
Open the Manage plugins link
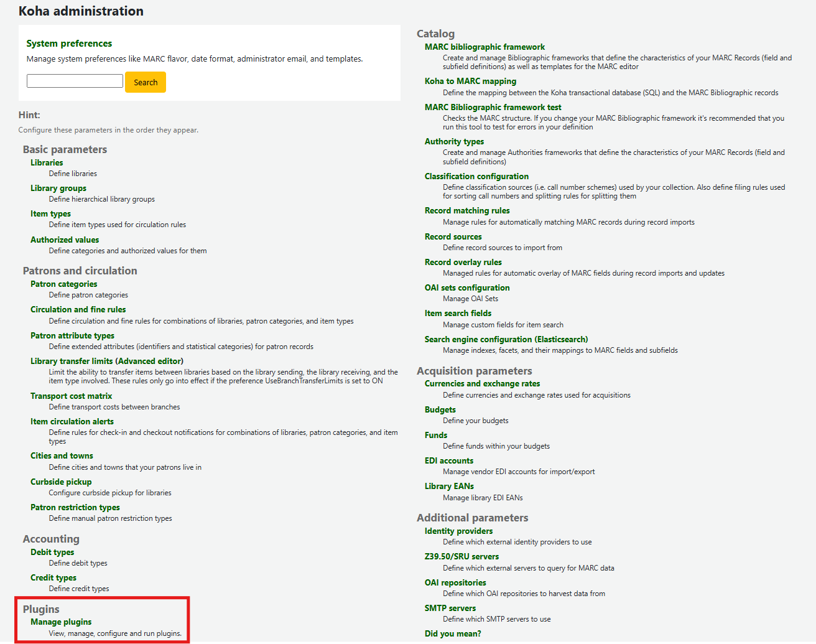pos(61,622)
